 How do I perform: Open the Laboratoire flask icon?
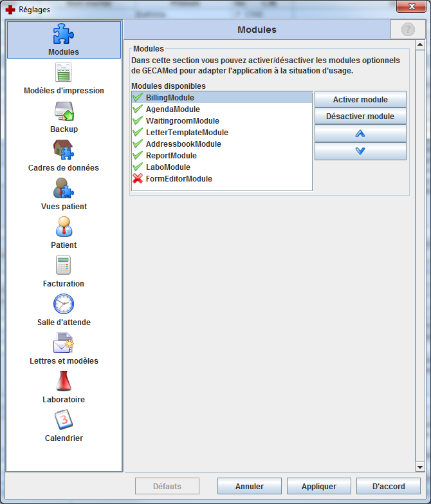[64, 381]
